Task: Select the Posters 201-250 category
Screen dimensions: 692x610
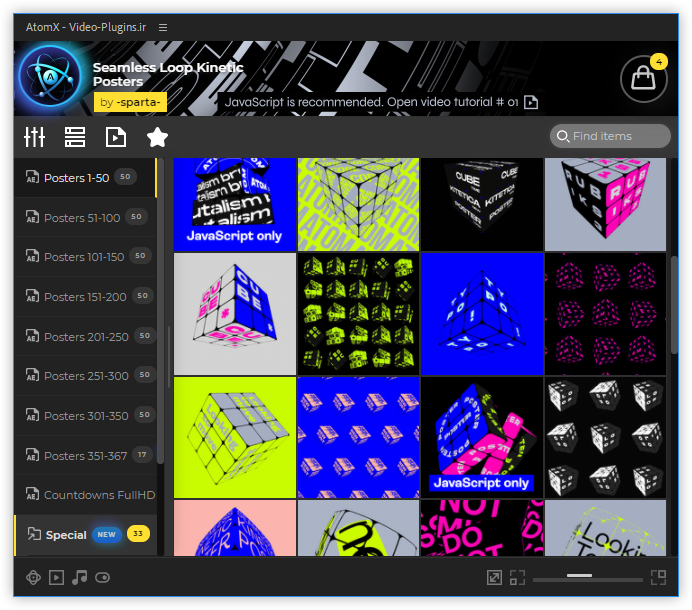Action: click(86, 336)
